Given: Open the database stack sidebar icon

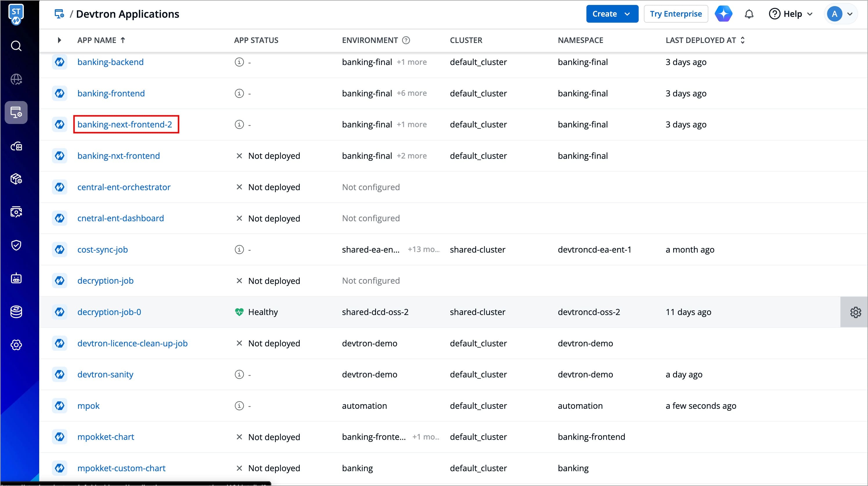Looking at the screenshot, I should pyautogui.click(x=16, y=312).
